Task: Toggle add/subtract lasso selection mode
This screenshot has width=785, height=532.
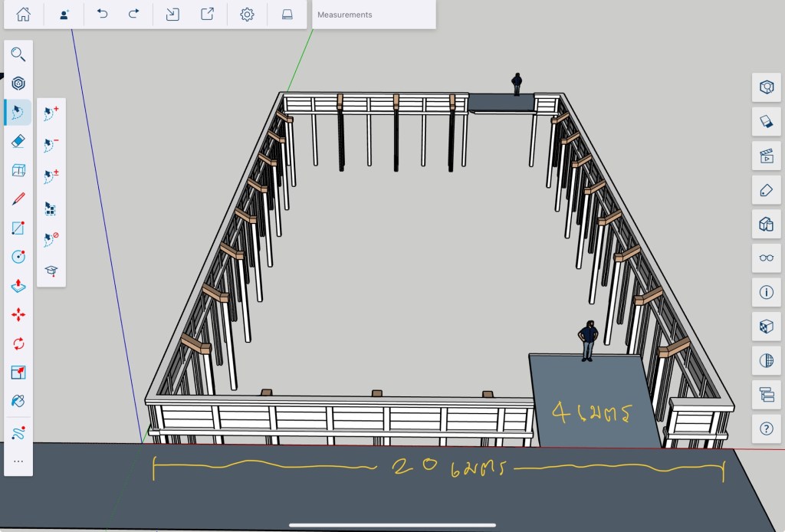Action: click(51, 176)
